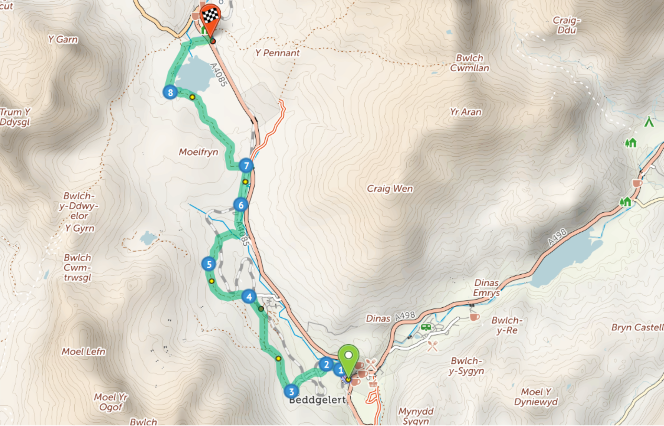
Task: Select waypoint marker number 8
Action: pyautogui.click(x=170, y=92)
